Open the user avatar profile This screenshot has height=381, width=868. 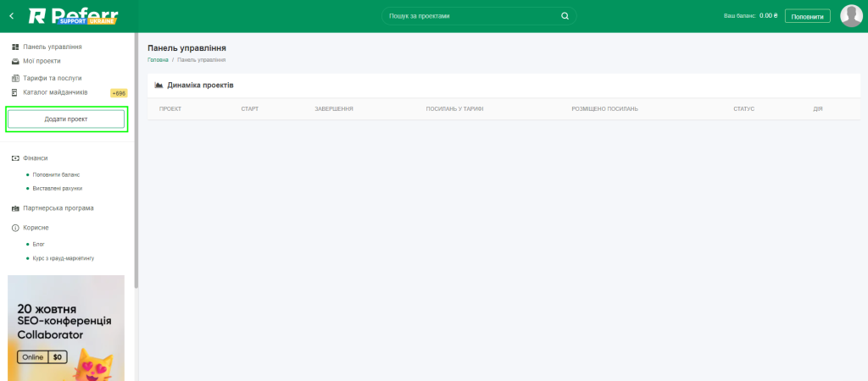(850, 16)
